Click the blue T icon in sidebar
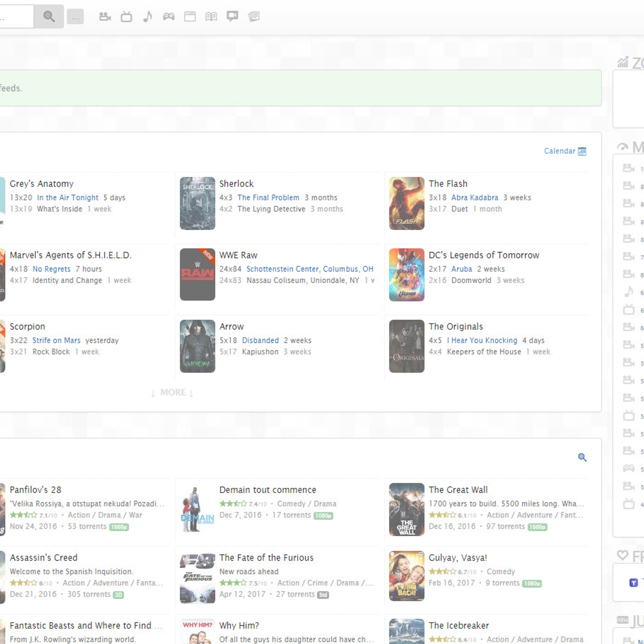Screen dimensions: 644x644 [633, 583]
